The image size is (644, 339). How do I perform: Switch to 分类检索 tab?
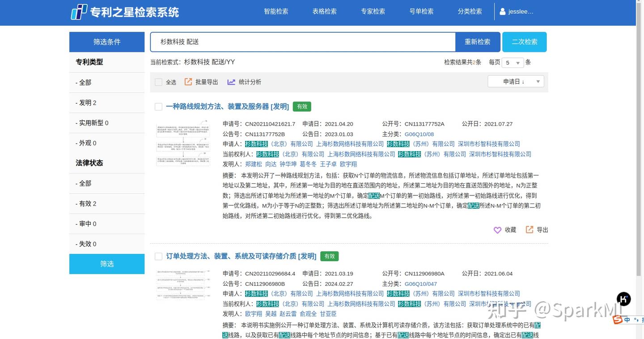coord(470,12)
